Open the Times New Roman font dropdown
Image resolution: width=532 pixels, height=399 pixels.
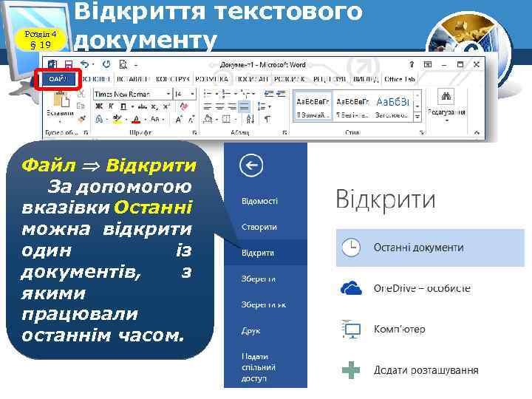point(168,94)
